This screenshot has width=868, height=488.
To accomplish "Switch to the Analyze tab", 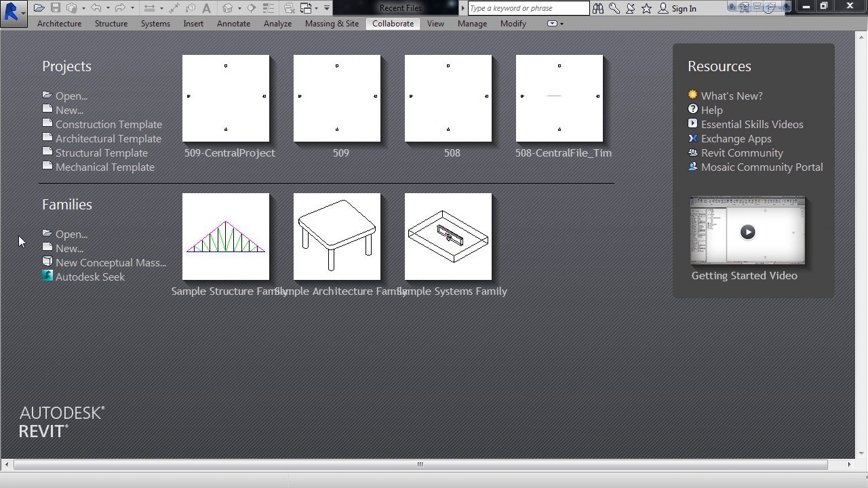I will tap(277, 24).
